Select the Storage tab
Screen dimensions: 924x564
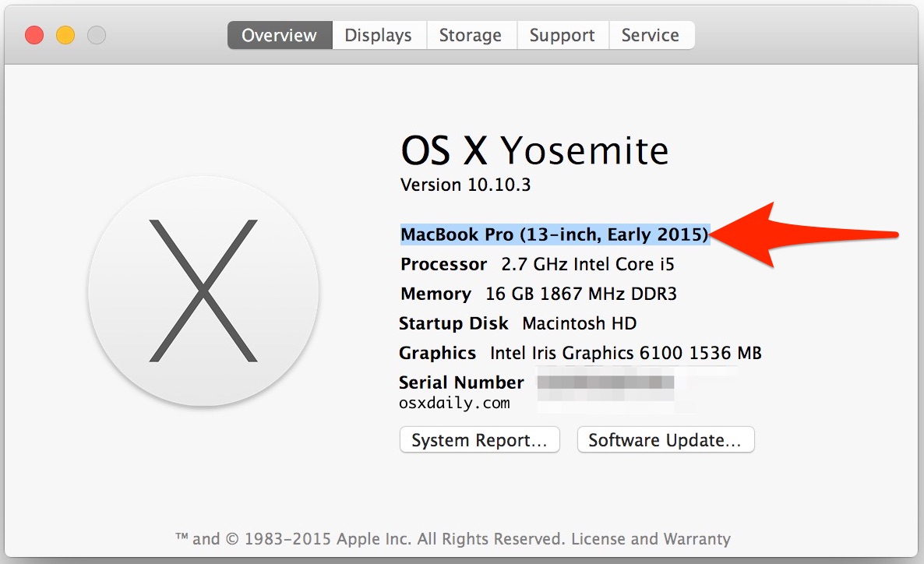(x=471, y=35)
